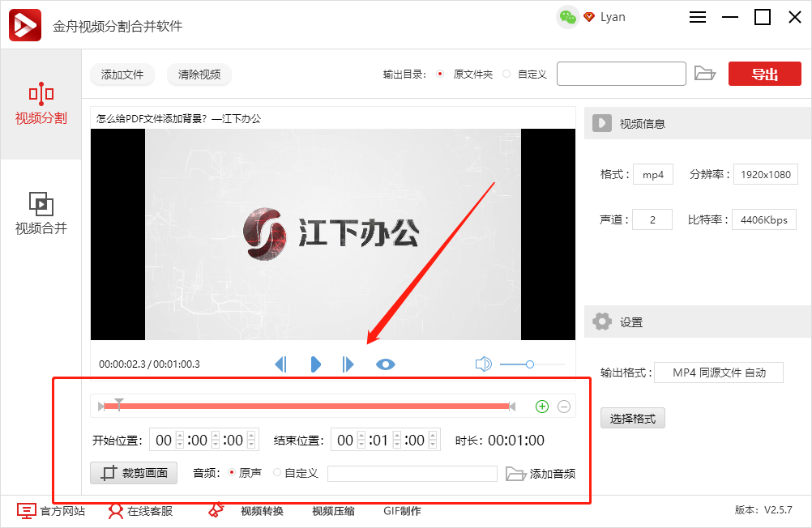
Task: Click 添加音频 folder icon
Action: [515, 473]
